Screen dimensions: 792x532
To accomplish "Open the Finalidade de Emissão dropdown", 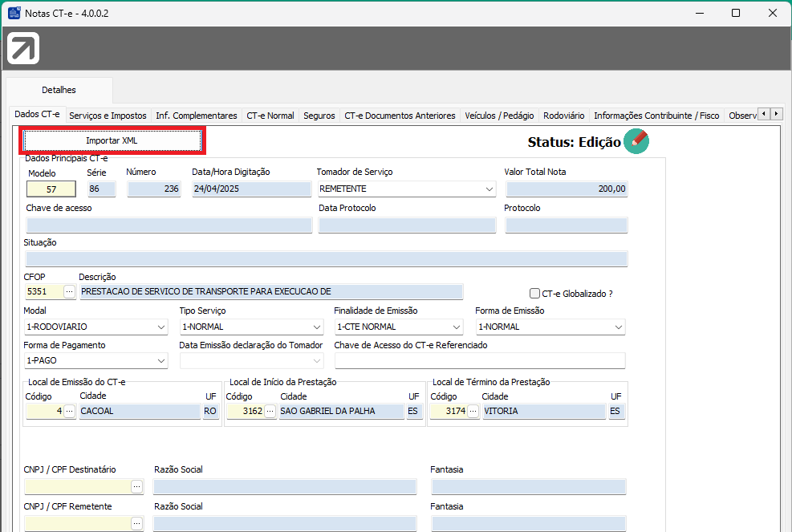I will click(x=457, y=327).
